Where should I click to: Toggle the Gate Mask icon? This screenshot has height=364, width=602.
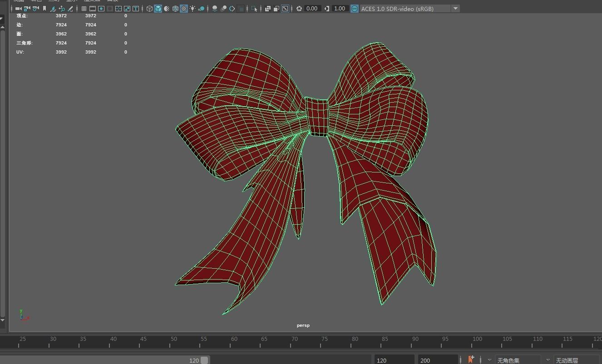tap(110, 9)
